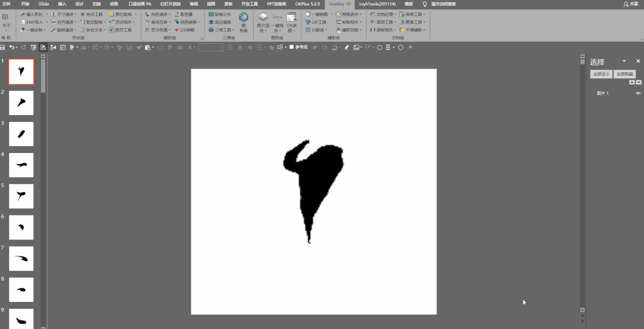
Task: Click the 复制分布 tool
Action: (220, 14)
